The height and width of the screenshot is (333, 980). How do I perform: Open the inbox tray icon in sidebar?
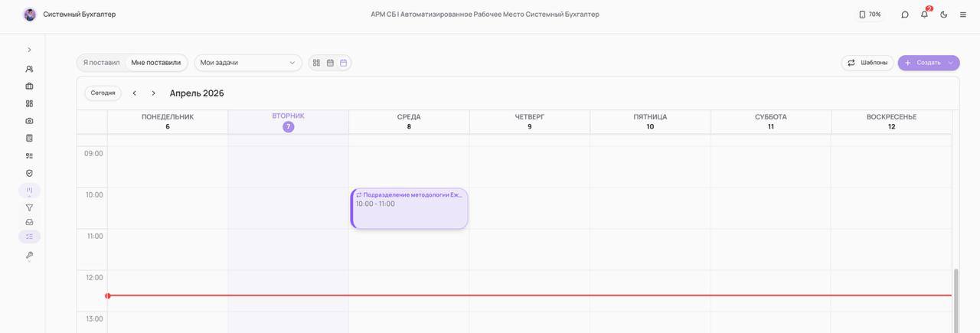29,222
